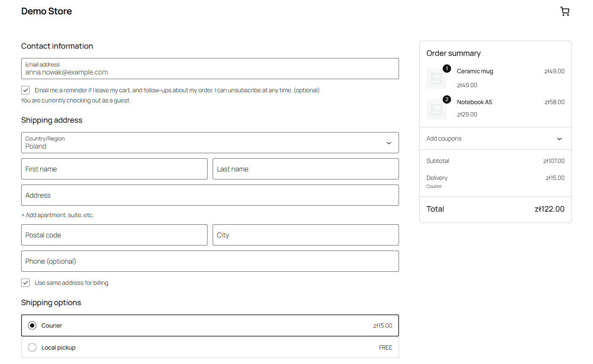Click the Total label in summary
This screenshot has height=364, width=593.
[435, 209]
